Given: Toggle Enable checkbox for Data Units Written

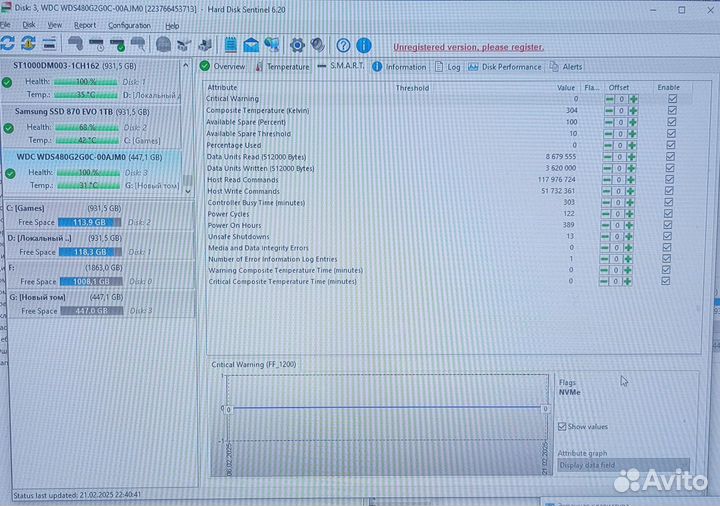Looking at the screenshot, I should point(670,168).
